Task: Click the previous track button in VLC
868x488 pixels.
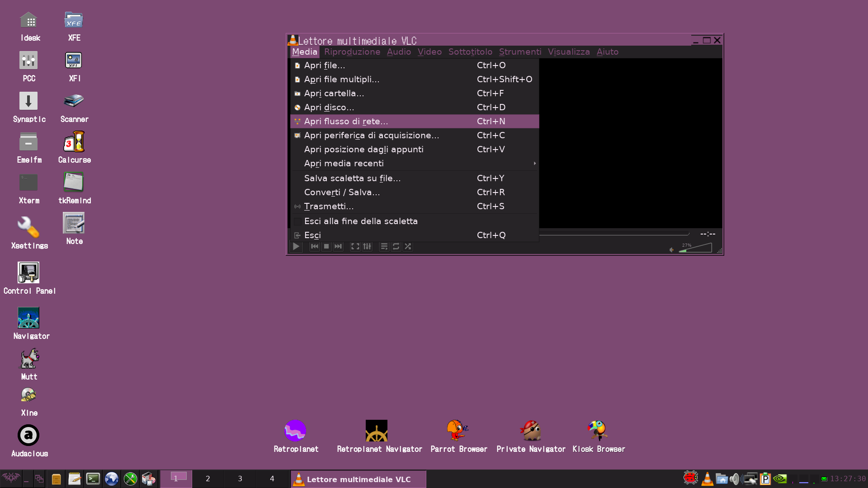Action: pyautogui.click(x=315, y=247)
